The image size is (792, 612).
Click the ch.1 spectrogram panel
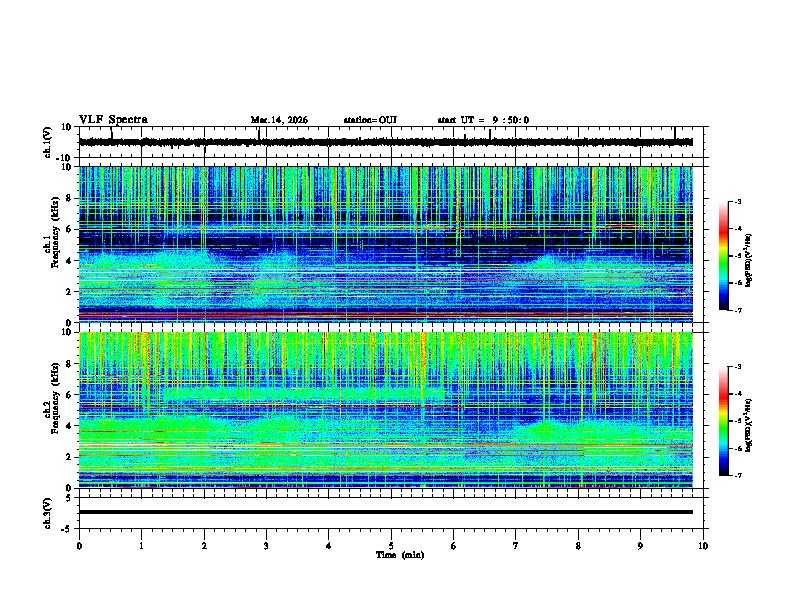pyautogui.click(x=386, y=244)
